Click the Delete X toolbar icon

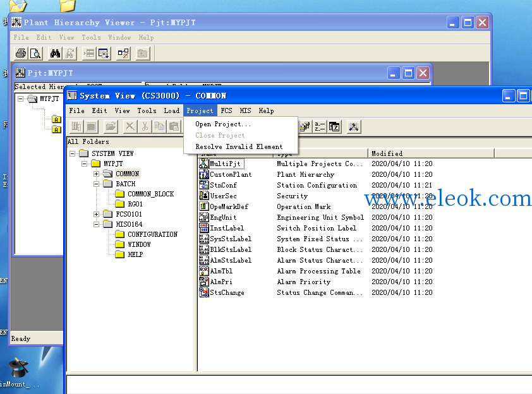pos(130,127)
